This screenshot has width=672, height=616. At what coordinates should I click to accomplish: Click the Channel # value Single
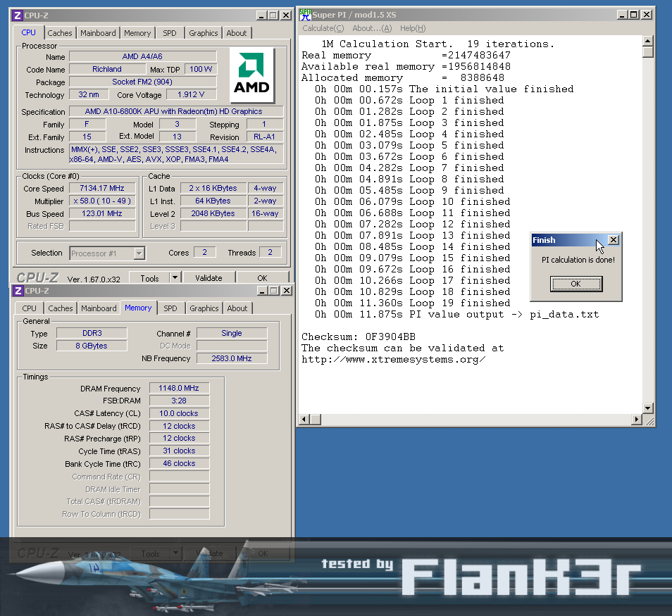point(232,333)
